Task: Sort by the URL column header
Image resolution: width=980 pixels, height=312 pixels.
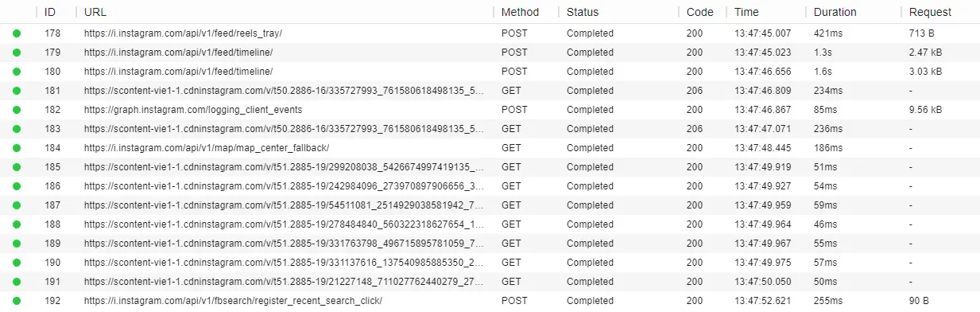Action: point(95,12)
